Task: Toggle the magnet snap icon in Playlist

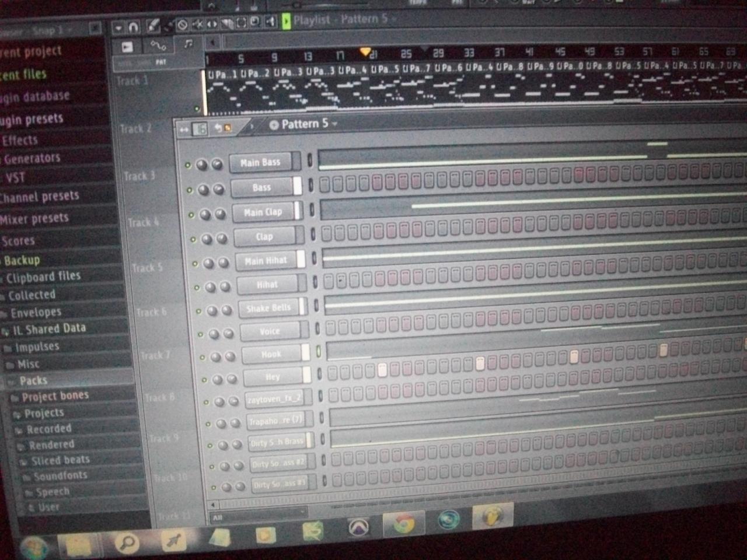Action: coord(133,27)
